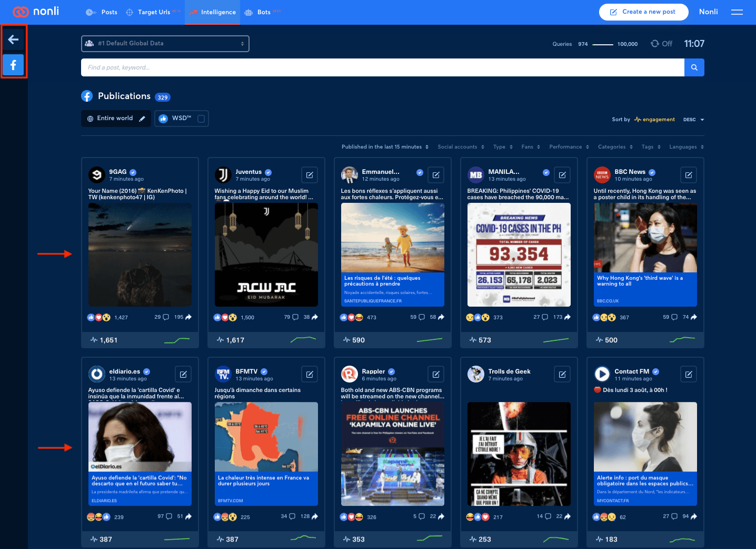Click the Find a post search field
The height and width of the screenshot is (549, 756).
click(383, 67)
